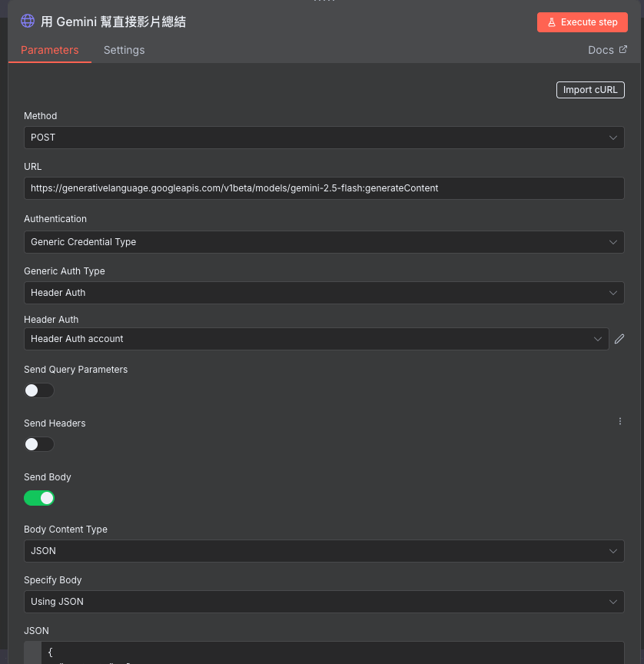Click the globe node icon beside title
644x664 pixels.
click(28, 22)
